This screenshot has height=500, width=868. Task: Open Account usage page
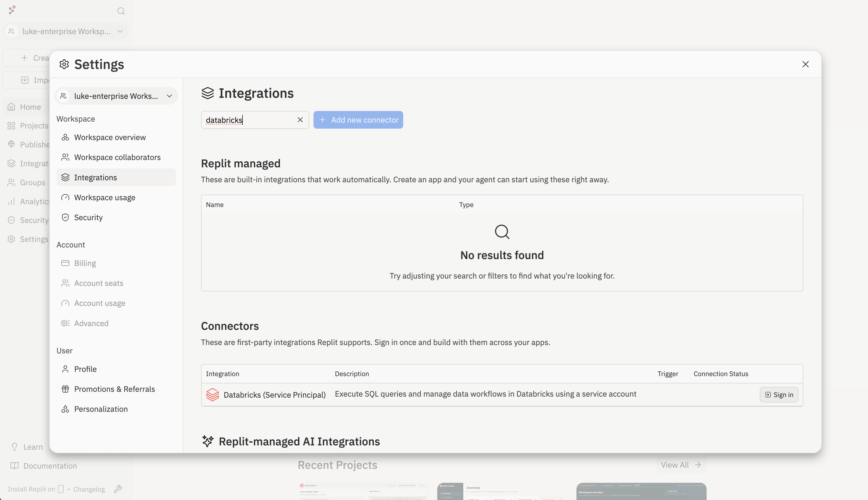coord(116,303)
